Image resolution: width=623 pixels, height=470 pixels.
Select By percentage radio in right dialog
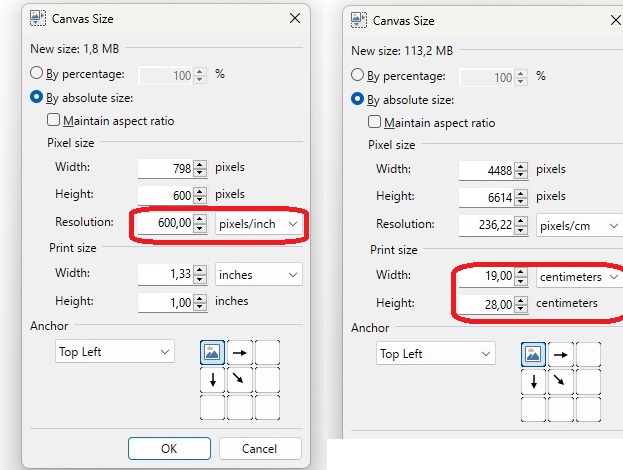[x=357, y=75]
